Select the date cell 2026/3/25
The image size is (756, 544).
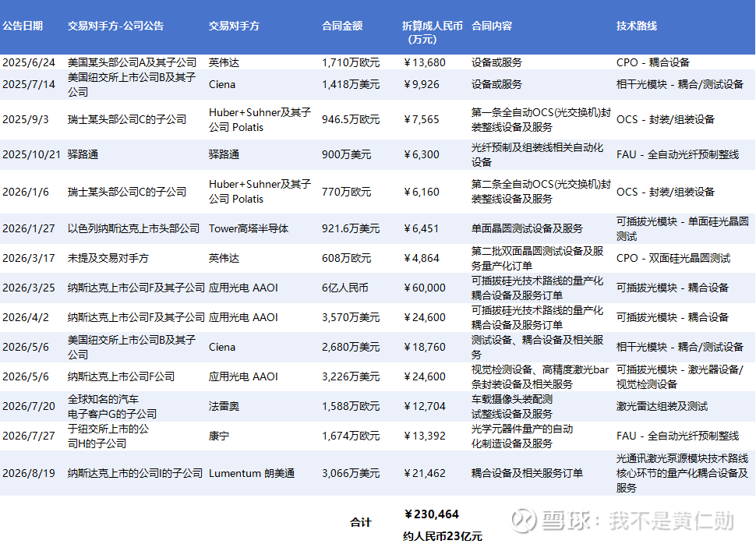click(29, 288)
